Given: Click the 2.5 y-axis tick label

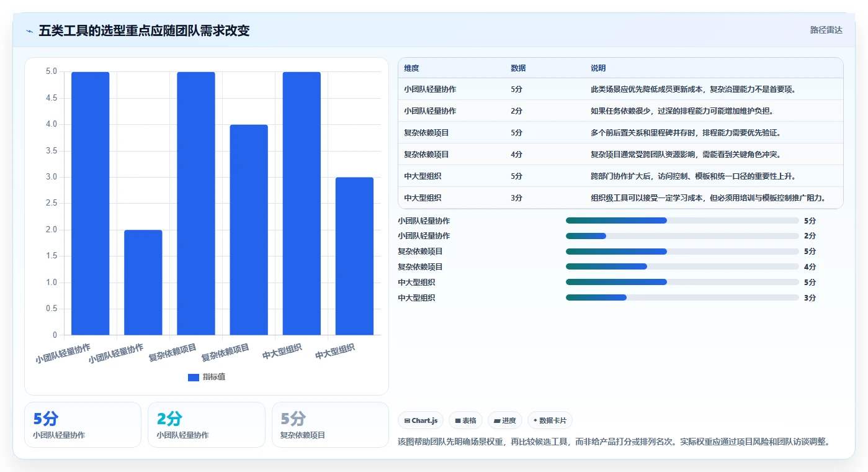Looking at the screenshot, I should 51,204.
